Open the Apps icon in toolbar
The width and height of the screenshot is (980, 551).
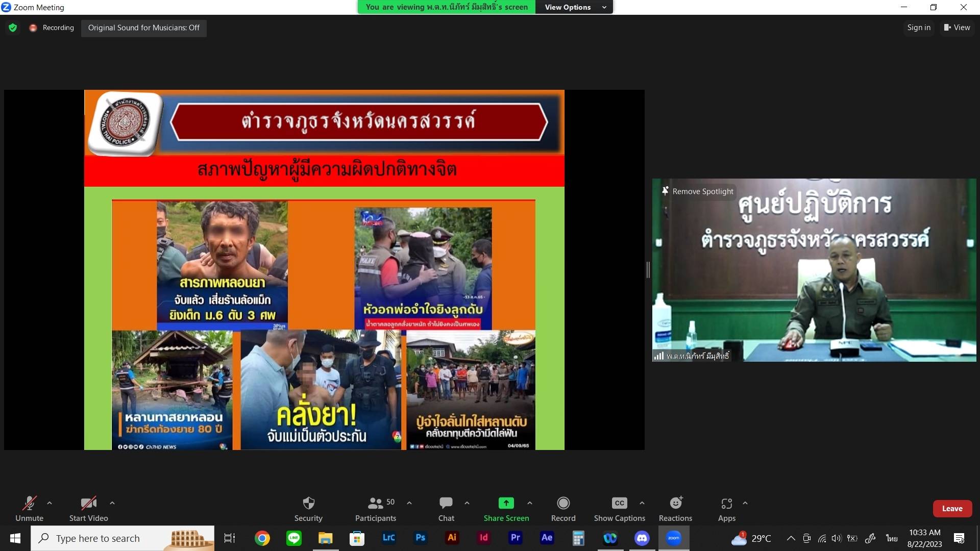726,504
